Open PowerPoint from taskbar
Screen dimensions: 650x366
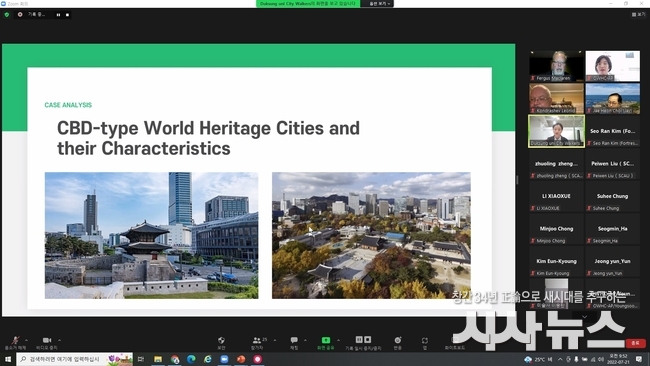(241, 359)
